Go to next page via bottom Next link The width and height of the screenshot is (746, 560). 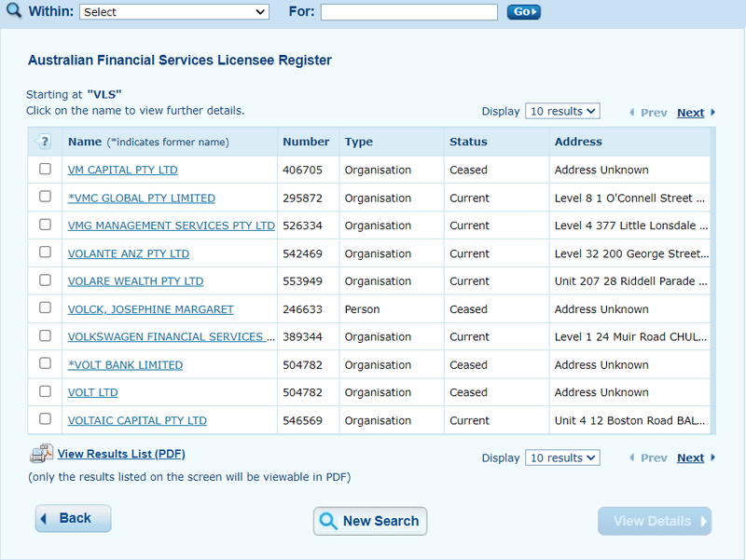[x=690, y=458]
